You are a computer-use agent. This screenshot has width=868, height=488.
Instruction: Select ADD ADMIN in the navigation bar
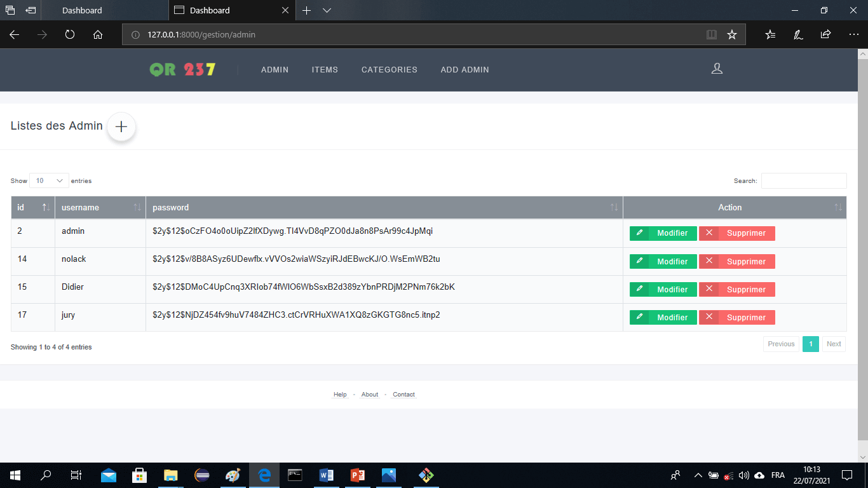[465, 70]
